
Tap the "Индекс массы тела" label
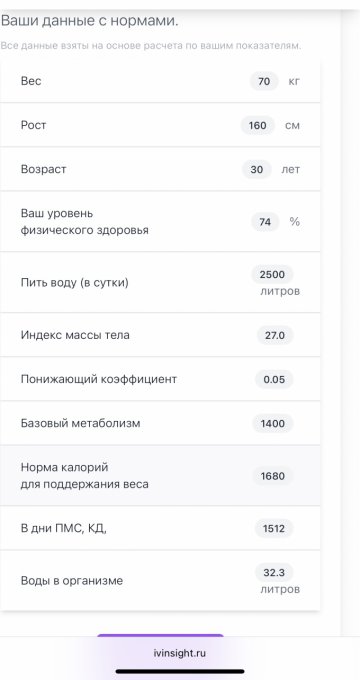click(75, 335)
